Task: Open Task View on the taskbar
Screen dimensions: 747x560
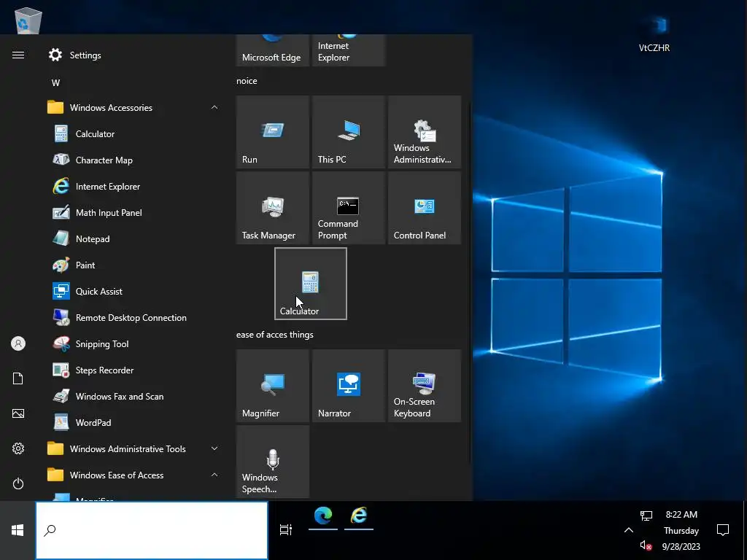Action: 286,530
